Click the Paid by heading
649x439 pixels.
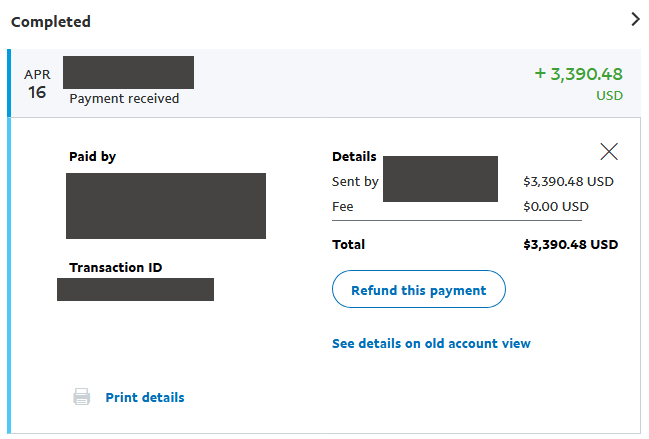(92, 157)
